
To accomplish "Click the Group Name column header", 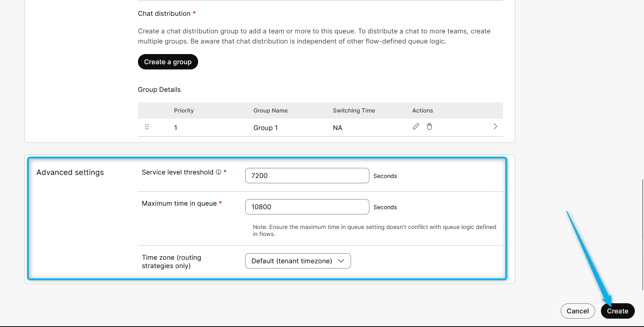I will 270,111.
